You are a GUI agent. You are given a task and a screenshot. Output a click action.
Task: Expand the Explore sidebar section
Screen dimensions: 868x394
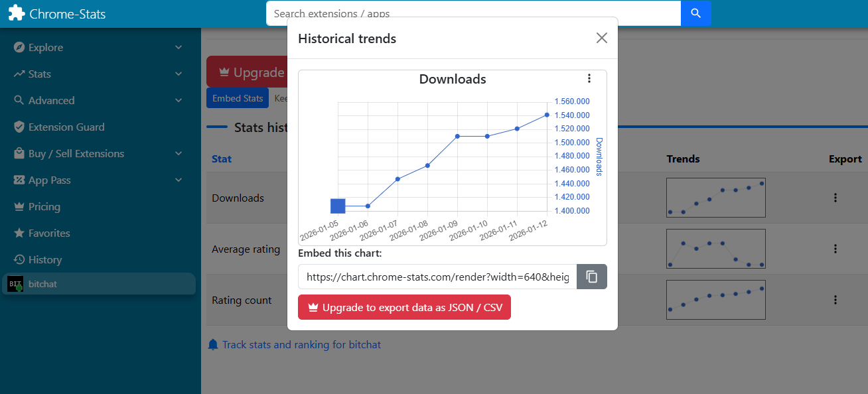point(178,48)
